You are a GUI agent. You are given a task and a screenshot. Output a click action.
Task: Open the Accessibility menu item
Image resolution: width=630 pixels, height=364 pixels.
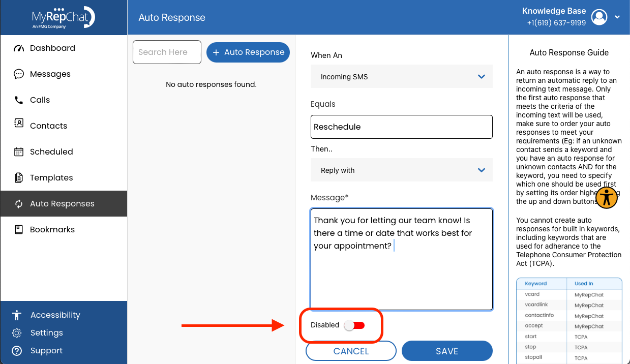pos(55,315)
